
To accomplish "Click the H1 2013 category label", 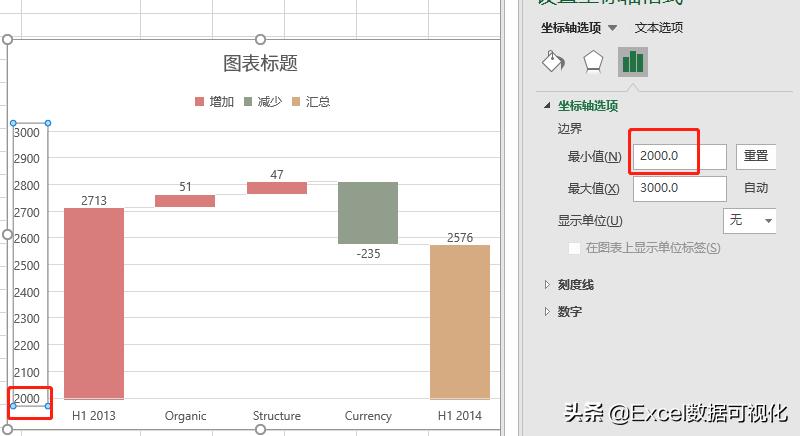I will coord(94,416).
